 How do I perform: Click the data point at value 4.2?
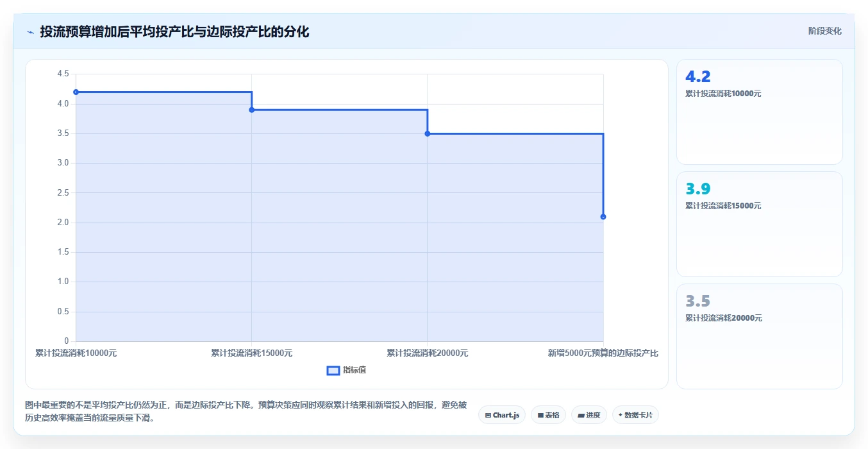point(76,92)
